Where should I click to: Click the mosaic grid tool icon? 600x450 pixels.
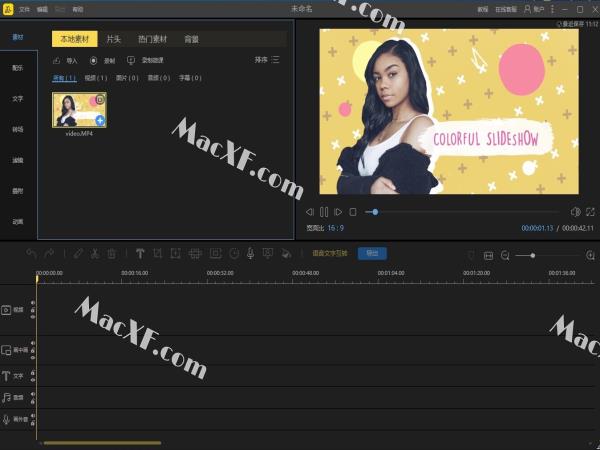pyautogui.click(x=195, y=253)
